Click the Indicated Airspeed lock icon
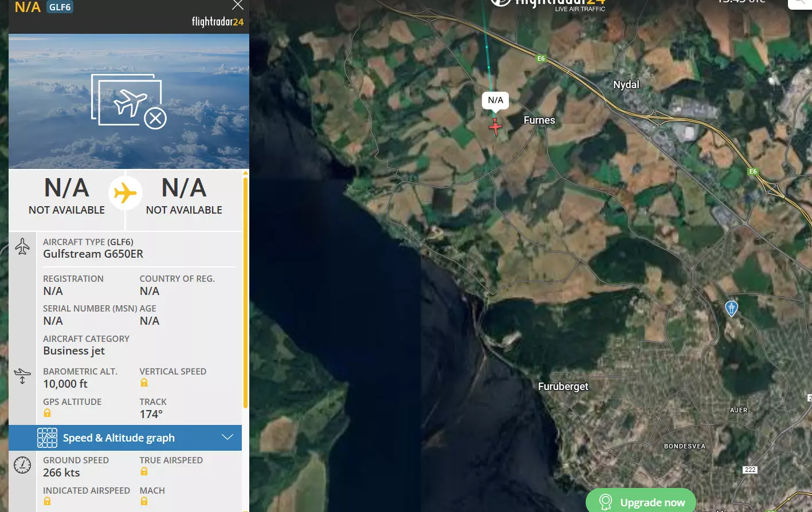Viewport: 812px width, 512px height. tap(47, 501)
